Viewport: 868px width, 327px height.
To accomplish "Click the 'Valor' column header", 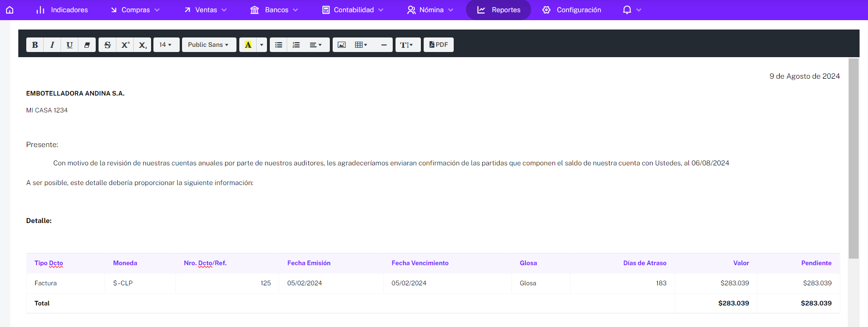I will tap(741, 263).
